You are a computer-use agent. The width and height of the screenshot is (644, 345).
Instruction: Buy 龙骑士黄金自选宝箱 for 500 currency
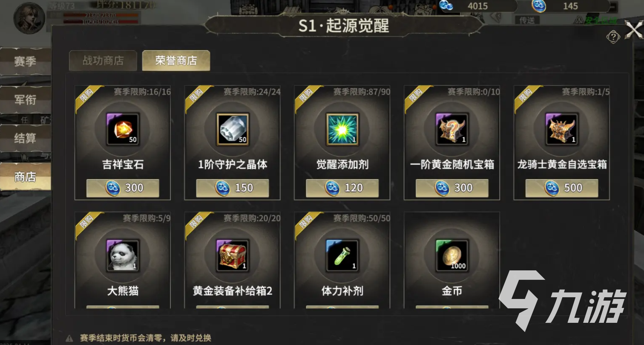pyautogui.click(x=562, y=188)
